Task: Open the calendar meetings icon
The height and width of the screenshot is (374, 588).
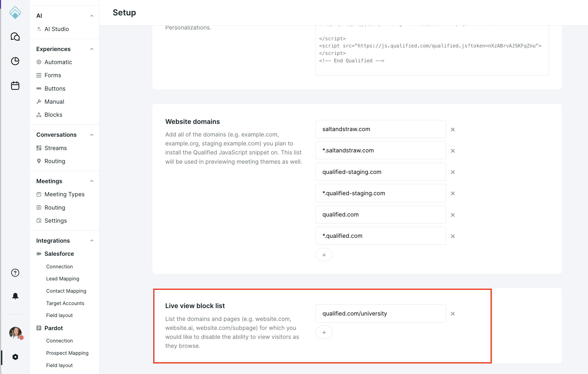Action: [15, 85]
